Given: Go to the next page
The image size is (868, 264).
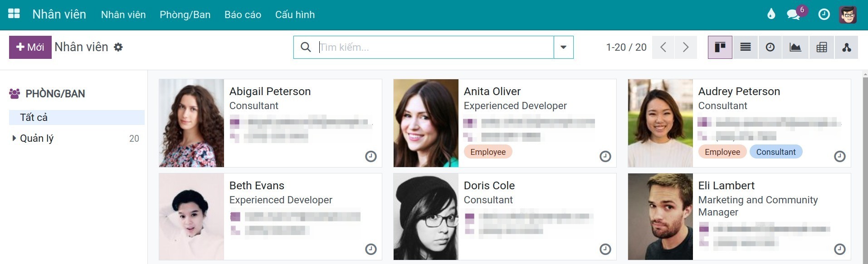Looking at the screenshot, I should click(686, 47).
